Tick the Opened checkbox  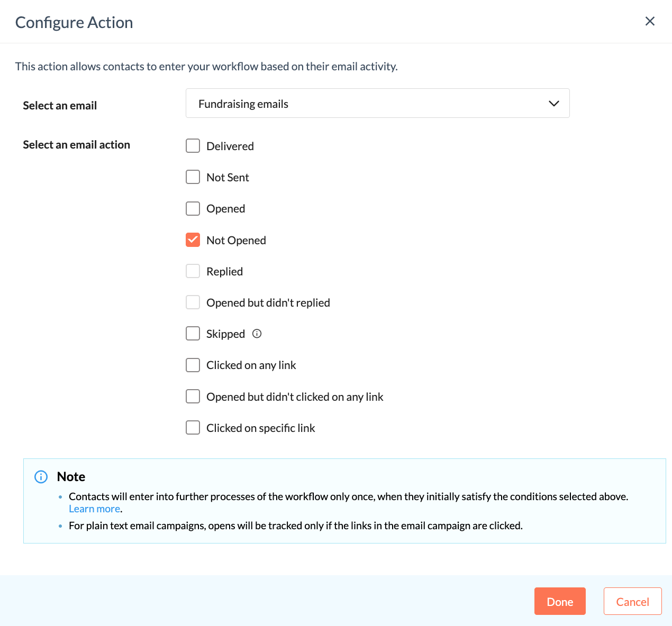click(193, 209)
